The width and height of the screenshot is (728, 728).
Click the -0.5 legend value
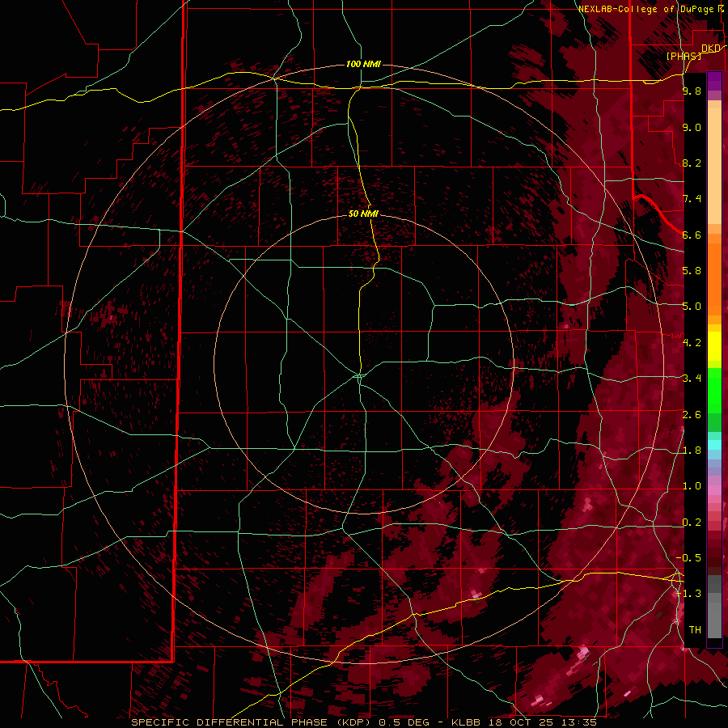click(689, 558)
